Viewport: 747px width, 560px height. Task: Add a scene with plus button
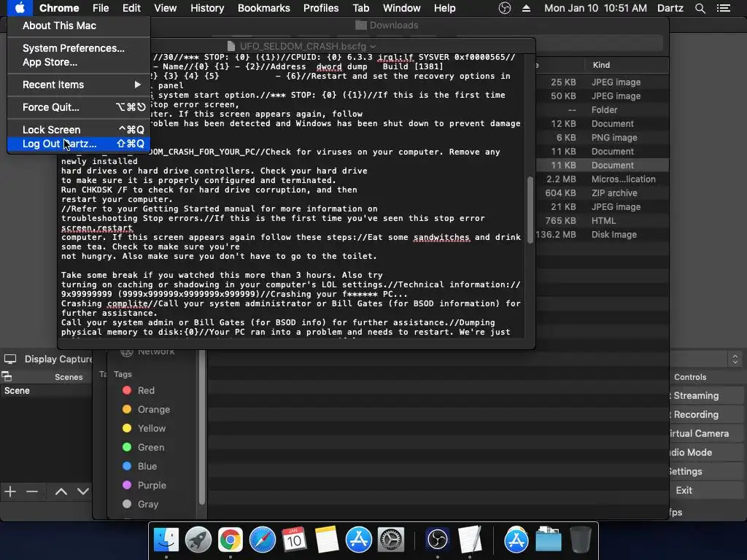coord(10,491)
